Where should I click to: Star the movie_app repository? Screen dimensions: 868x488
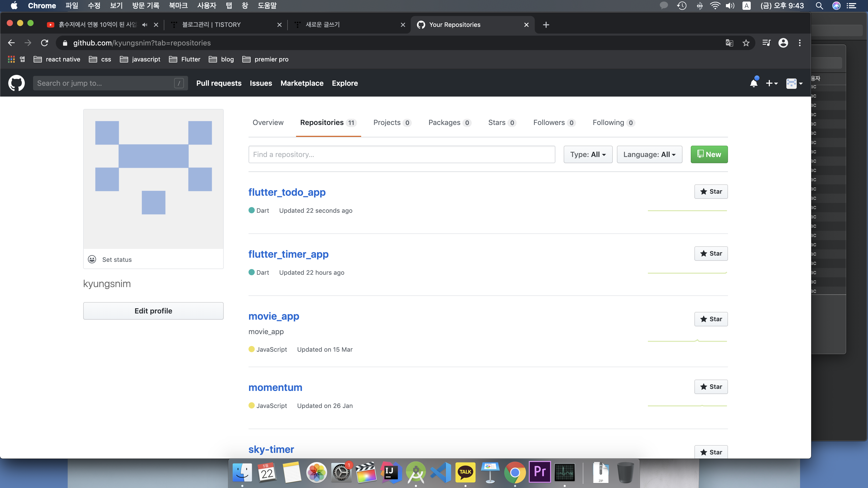coord(711,319)
